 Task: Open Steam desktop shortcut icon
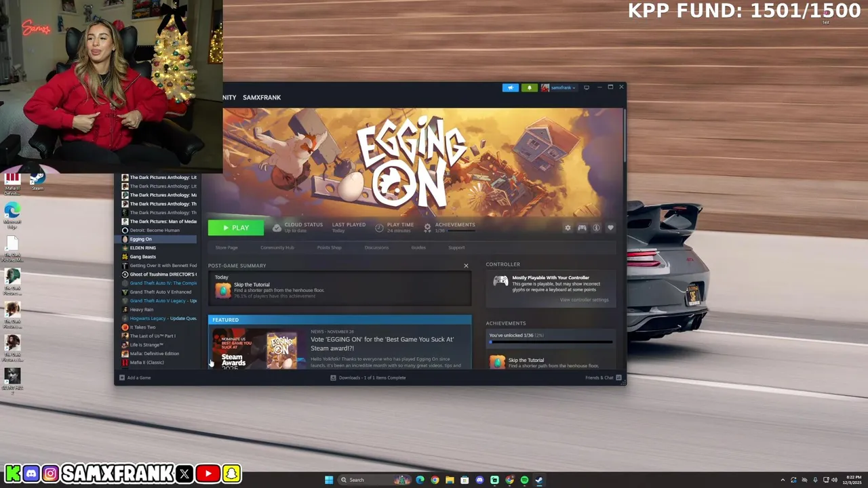coord(37,179)
